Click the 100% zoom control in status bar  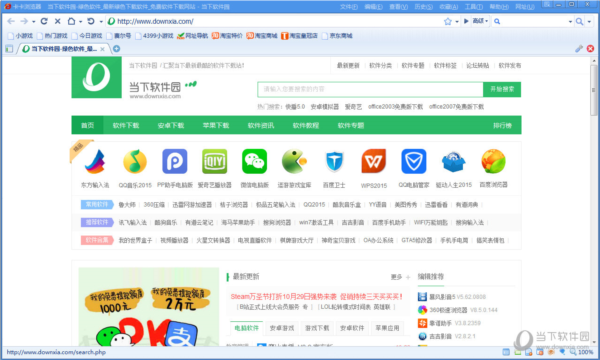point(585,352)
